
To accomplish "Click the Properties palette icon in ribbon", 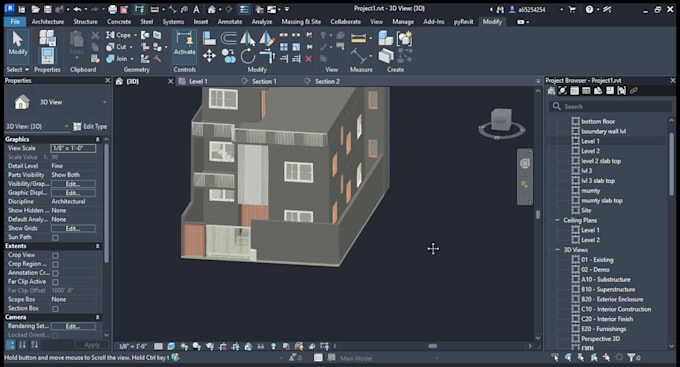I will 47,56.
